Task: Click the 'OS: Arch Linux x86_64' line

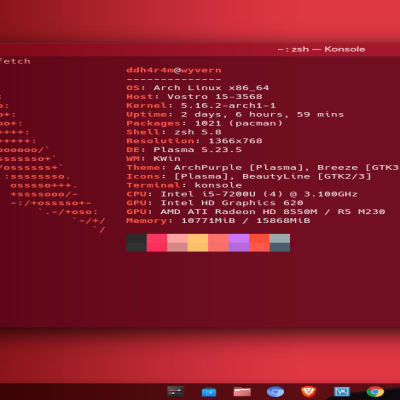Action: point(198,88)
